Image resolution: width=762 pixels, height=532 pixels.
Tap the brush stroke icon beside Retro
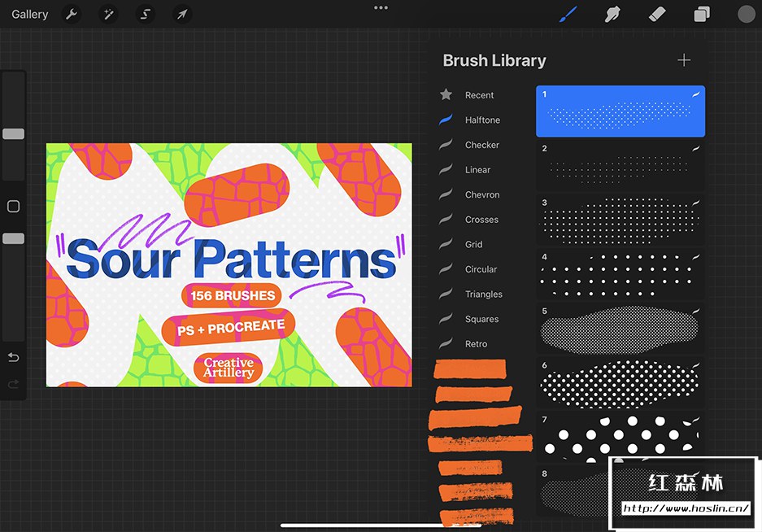pos(446,343)
